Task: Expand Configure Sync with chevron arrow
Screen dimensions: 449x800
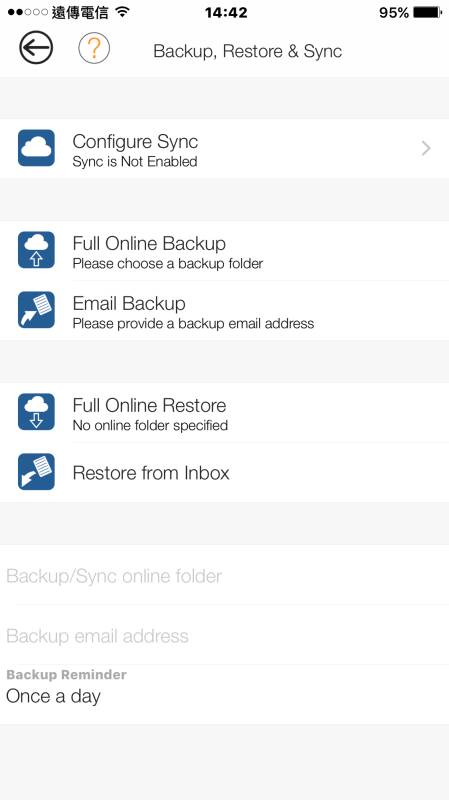Action: coord(426,148)
